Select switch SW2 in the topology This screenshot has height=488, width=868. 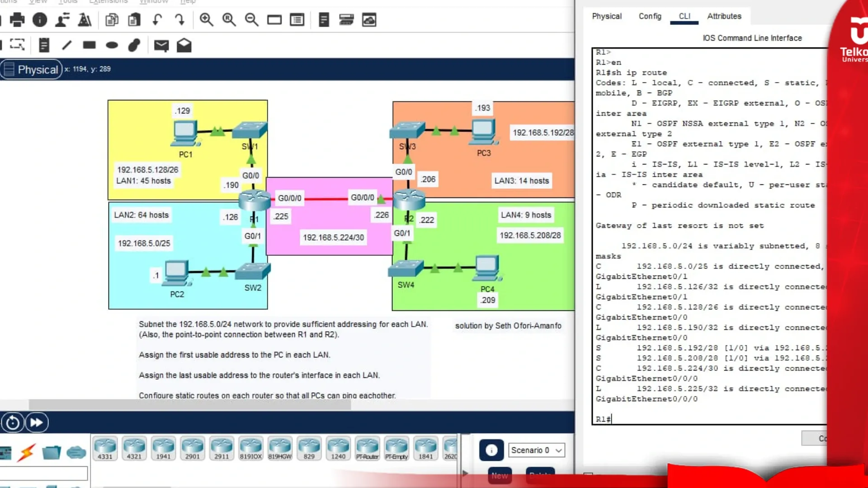pos(252,272)
